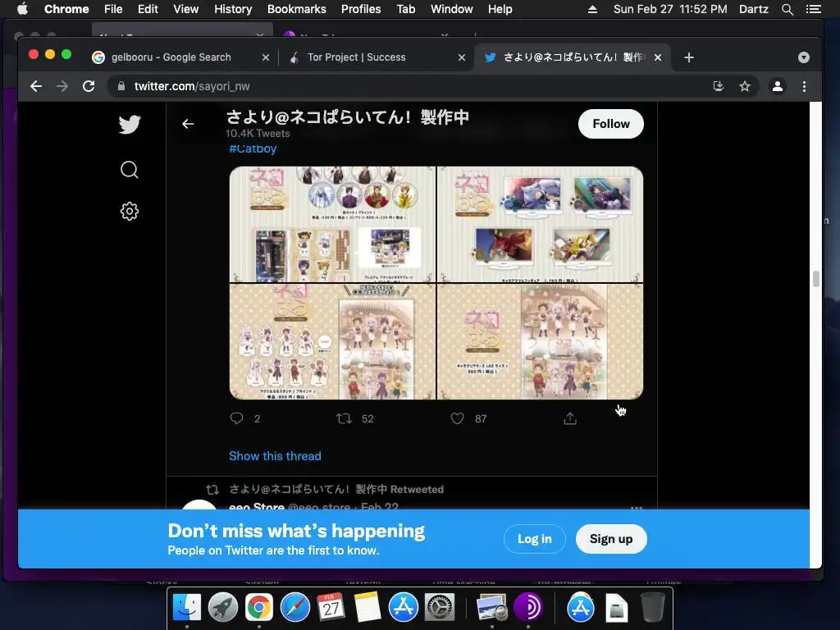Screen dimensions: 840x630
Task: Click the Sign up button
Action: (611, 539)
